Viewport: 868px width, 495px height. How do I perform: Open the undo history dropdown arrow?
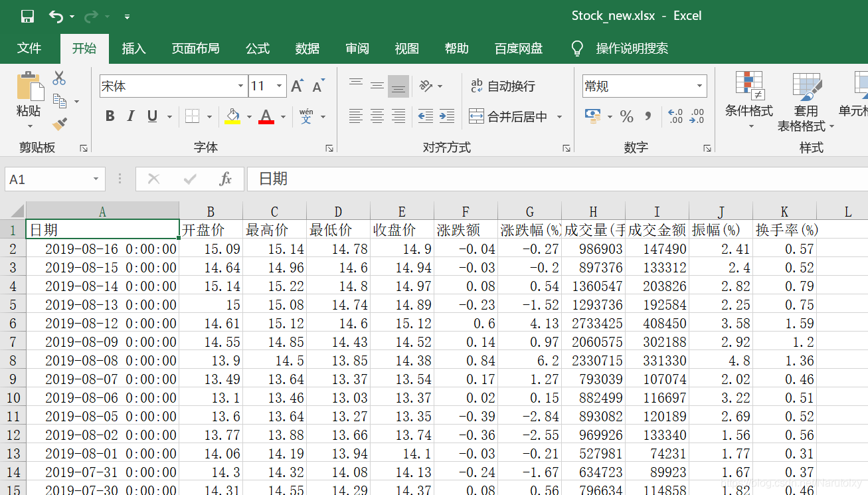tap(72, 17)
